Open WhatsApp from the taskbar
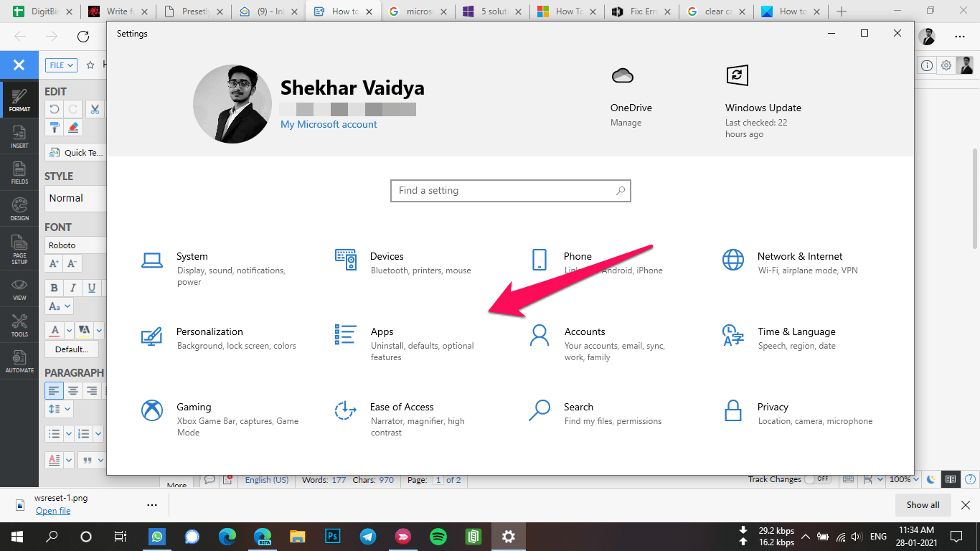This screenshot has height=551, width=980. tap(157, 536)
